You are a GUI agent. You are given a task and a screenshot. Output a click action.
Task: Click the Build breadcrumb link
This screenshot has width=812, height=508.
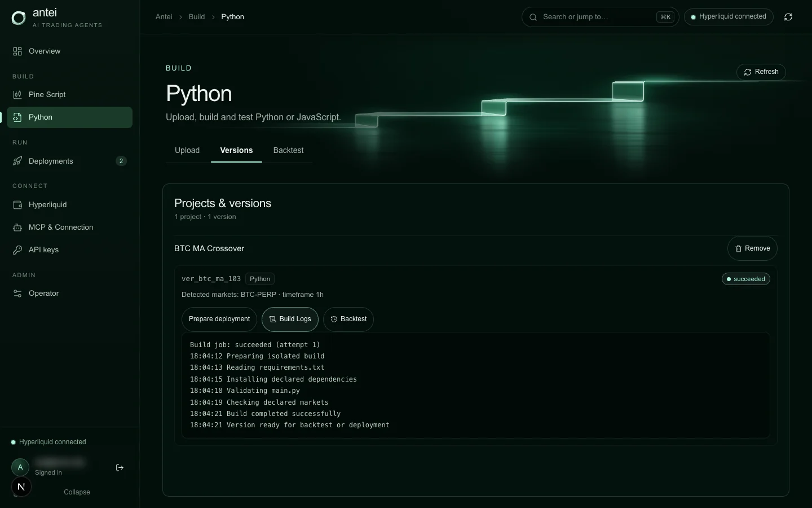click(197, 17)
